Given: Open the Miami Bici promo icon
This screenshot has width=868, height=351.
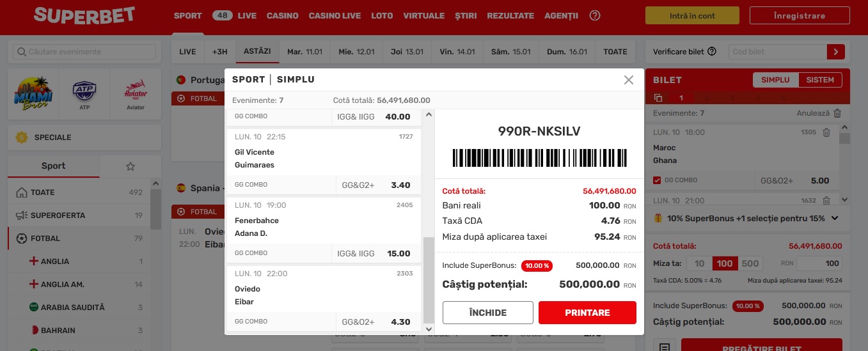Looking at the screenshot, I should tap(33, 94).
